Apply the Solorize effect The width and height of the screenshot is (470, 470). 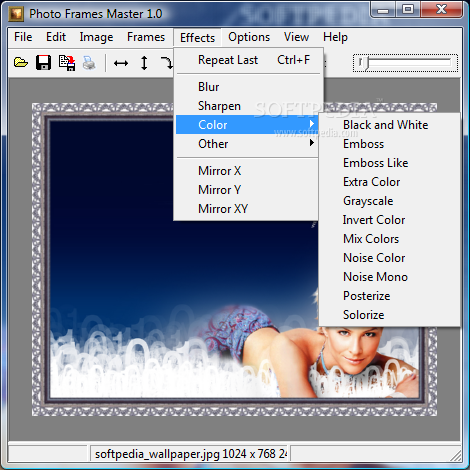[x=390, y=315]
